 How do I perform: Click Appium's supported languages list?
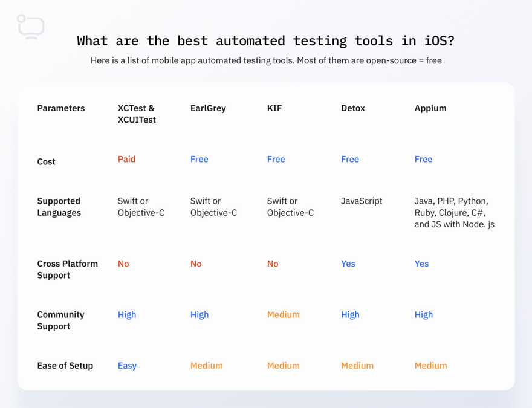[x=454, y=213]
